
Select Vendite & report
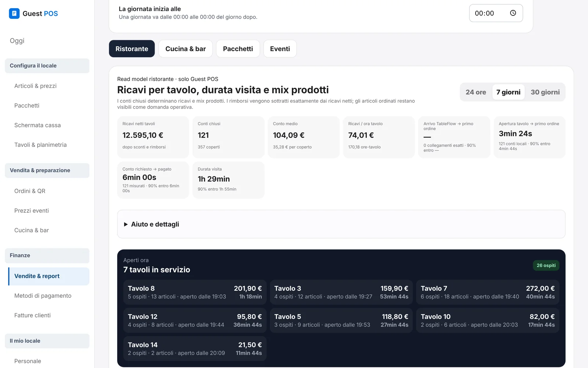click(x=49, y=276)
